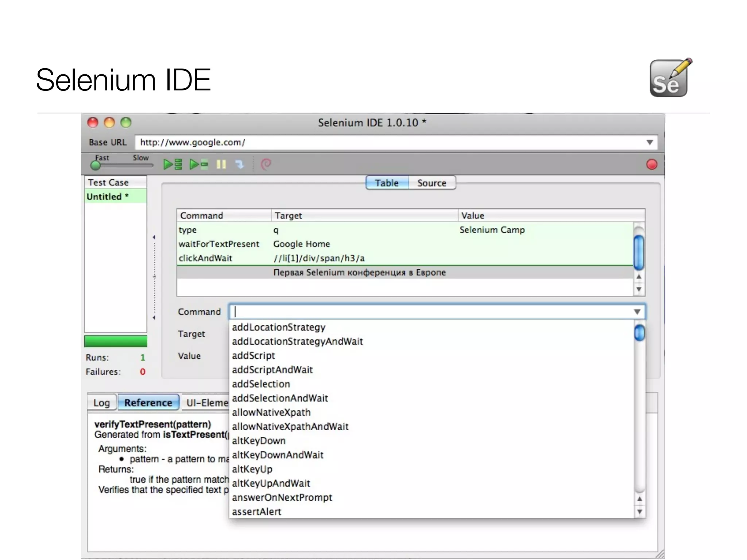This screenshot has width=747, height=560.
Task: Click the green test progress bar
Action: point(116,341)
